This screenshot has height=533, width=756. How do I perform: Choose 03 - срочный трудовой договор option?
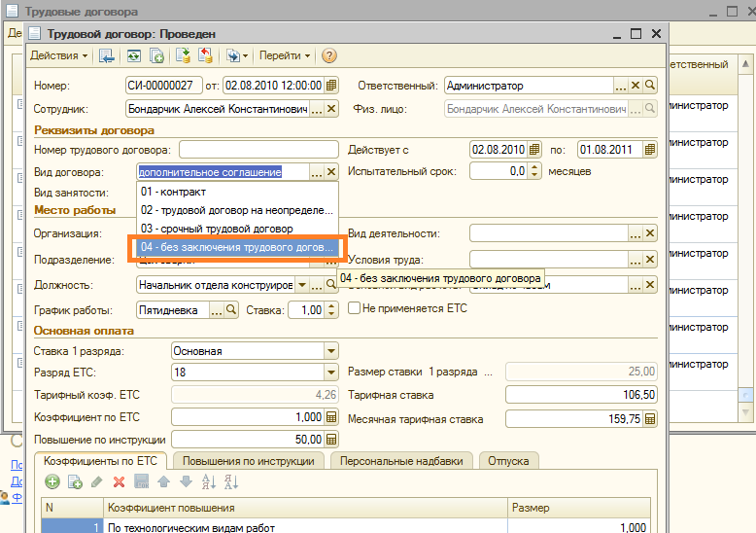[x=216, y=229]
